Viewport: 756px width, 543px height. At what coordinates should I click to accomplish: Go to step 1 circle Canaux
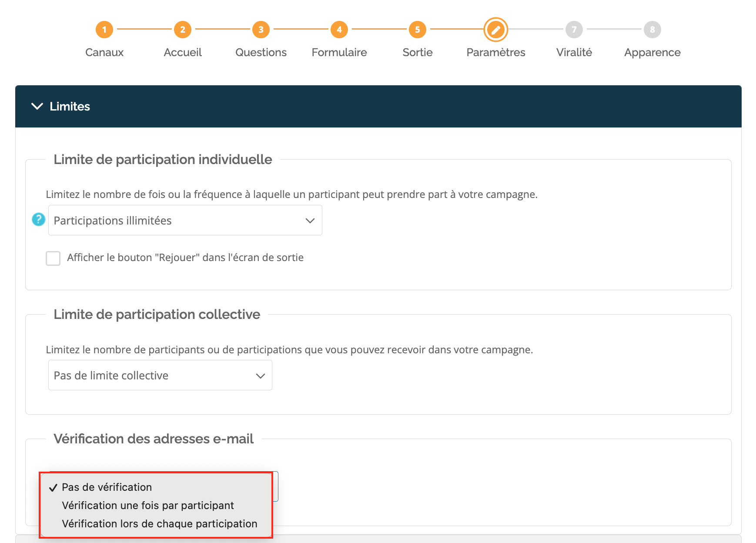(x=104, y=30)
